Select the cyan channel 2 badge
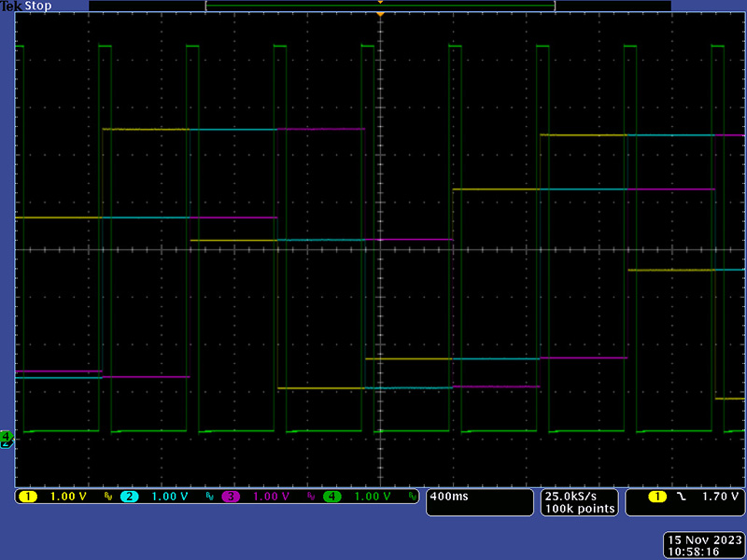747x560 pixels. 128,497
